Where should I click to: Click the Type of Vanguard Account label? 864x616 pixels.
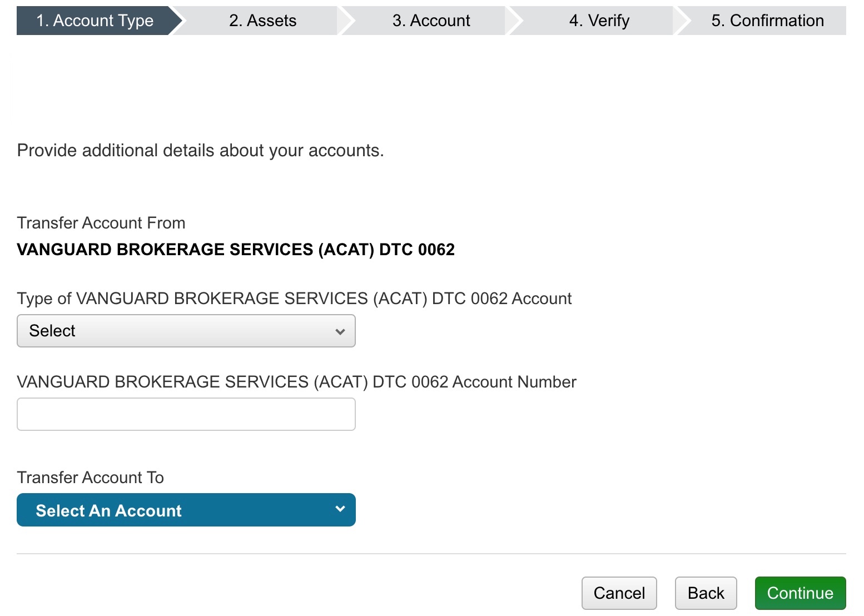pos(294,299)
